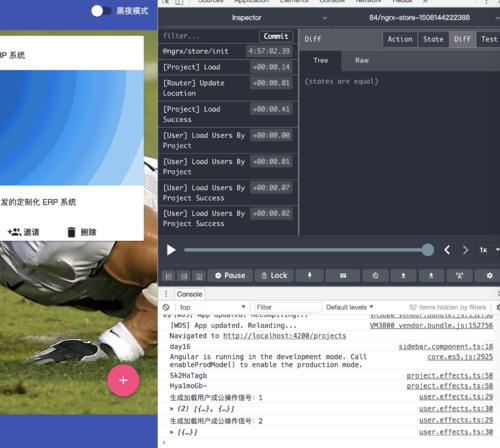
Task: Select the @ngrx/store/init action row
Action: click(x=228, y=51)
